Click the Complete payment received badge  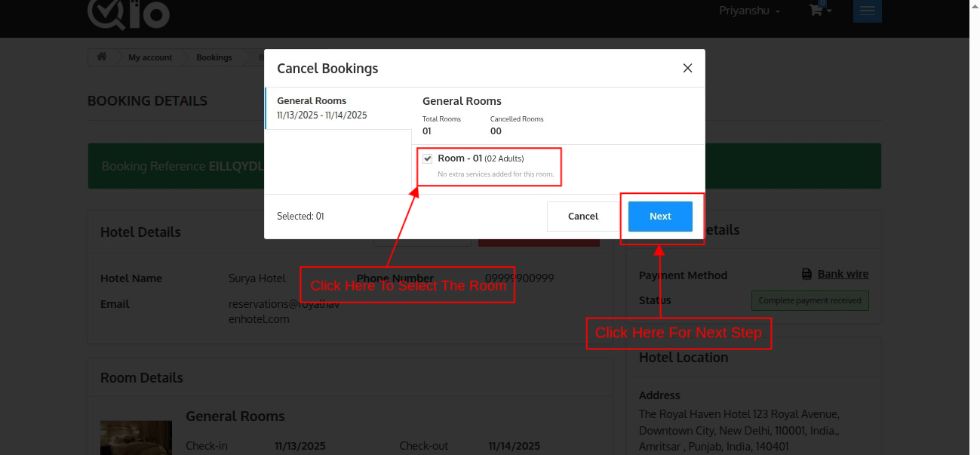click(809, 300)
